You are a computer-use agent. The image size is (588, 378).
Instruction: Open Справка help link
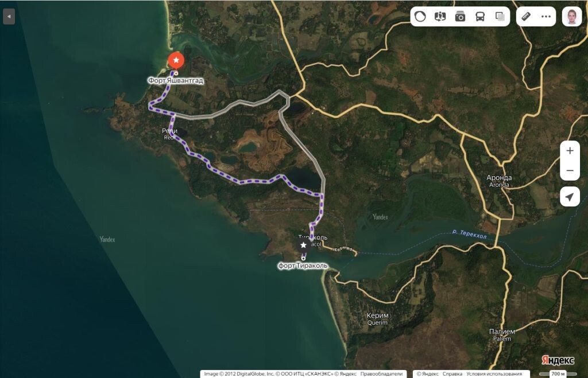(x=452, y=374)
